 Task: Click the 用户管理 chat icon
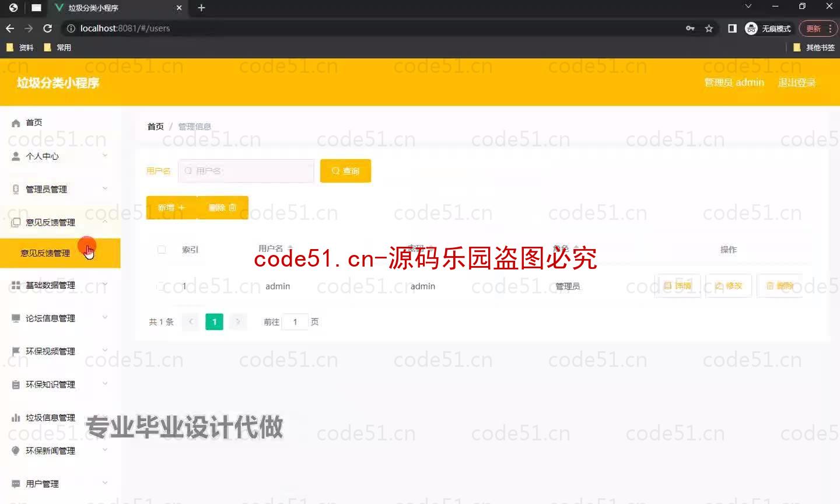pos(16,484)
